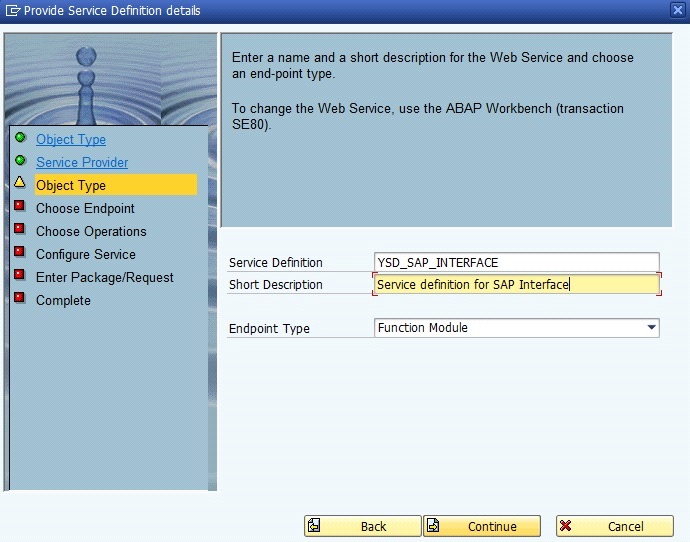Close the Provide Service Definition details dialog
This screenshot has height=542, width=690.
(x=678, y=10)
